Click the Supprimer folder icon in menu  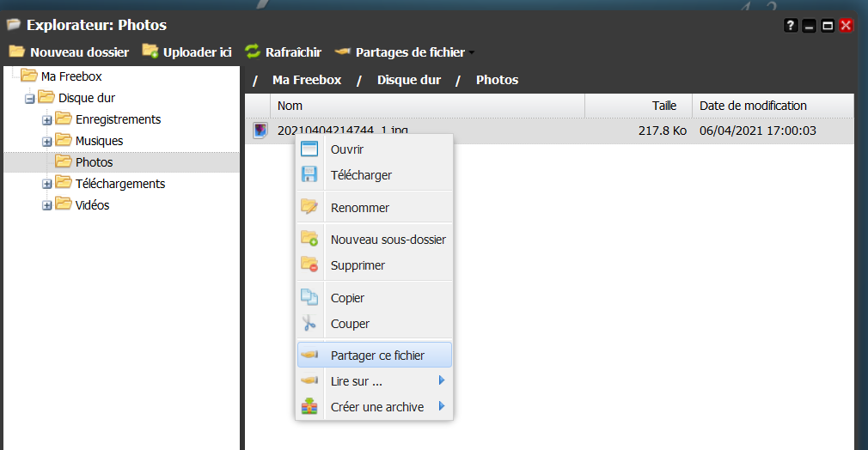coord(309,265)
